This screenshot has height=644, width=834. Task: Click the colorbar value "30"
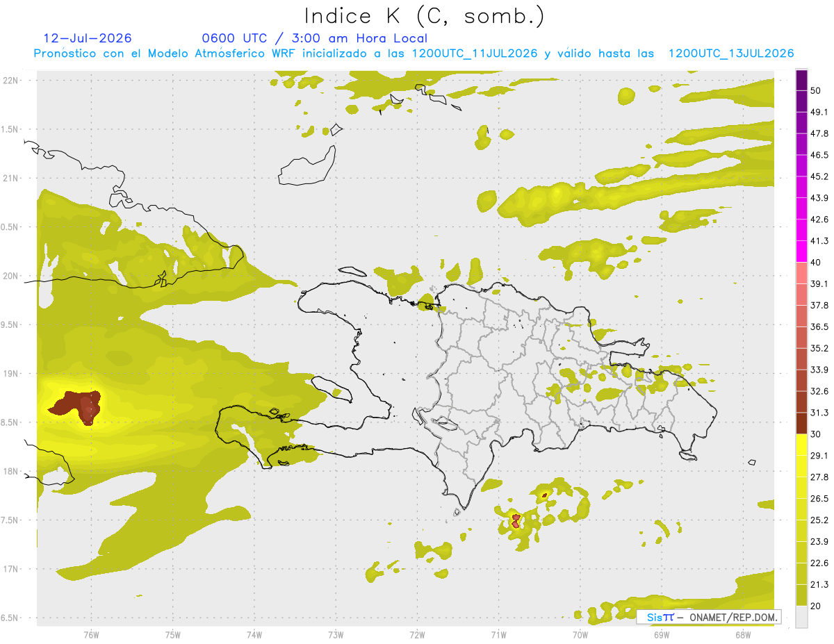pos(817,435)
